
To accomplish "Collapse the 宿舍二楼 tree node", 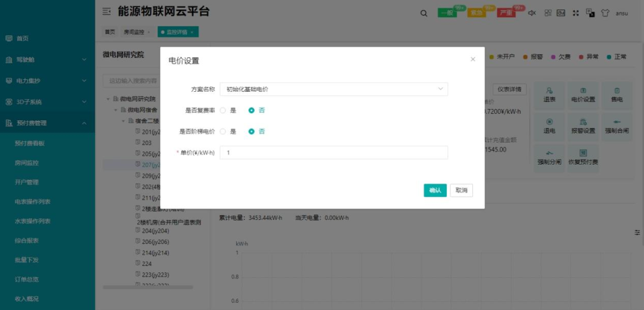I will pyautogui.click(x=123, y=121).
